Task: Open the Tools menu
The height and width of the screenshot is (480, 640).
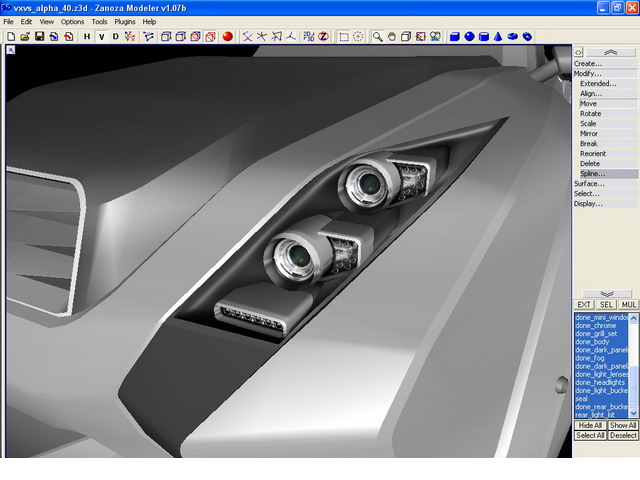Action: pos(99,21)
